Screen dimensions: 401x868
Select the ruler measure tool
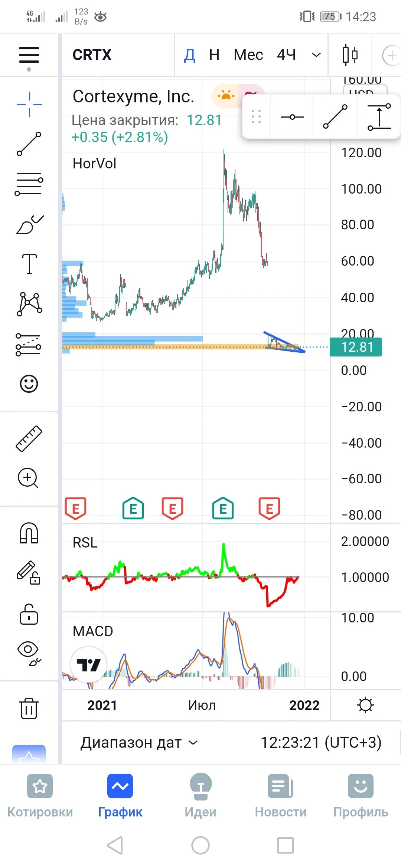click(x=29, y=438)
